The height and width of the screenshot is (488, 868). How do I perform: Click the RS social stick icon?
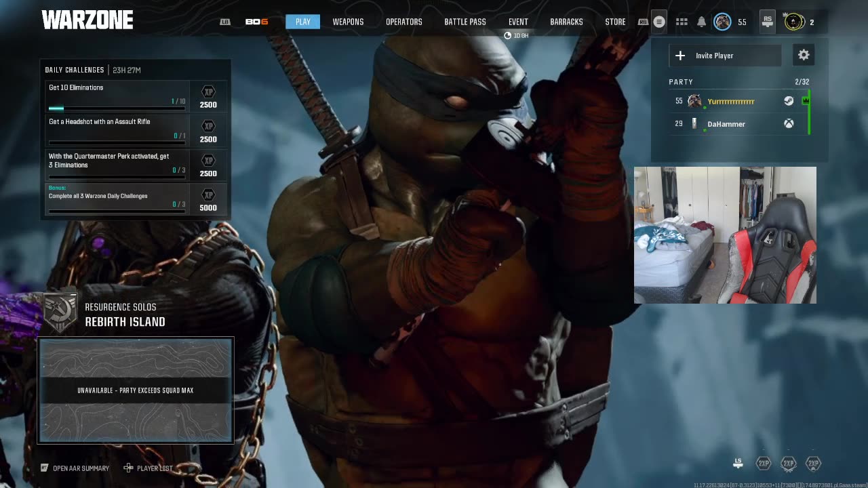pyautogui.click(x=768, y=21)
